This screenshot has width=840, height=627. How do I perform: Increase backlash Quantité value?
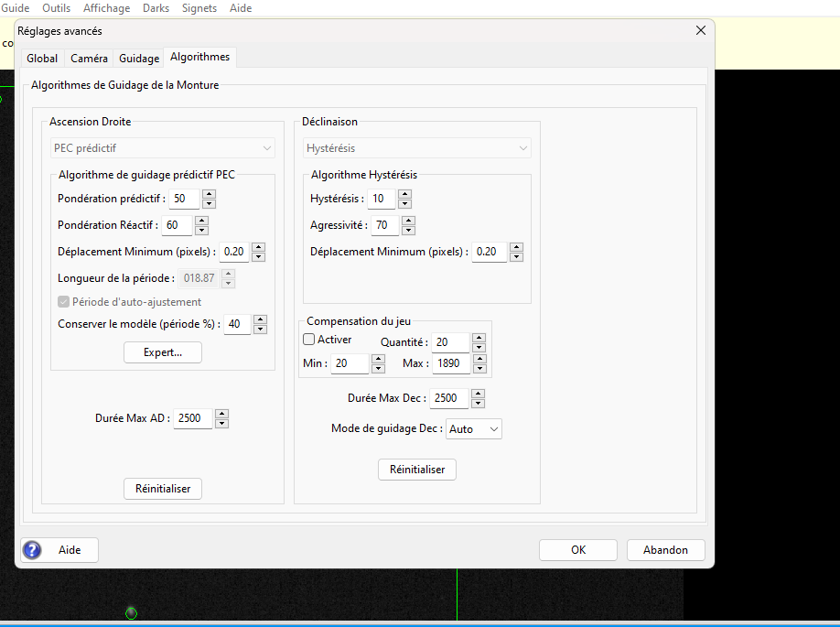pos(479,338)
